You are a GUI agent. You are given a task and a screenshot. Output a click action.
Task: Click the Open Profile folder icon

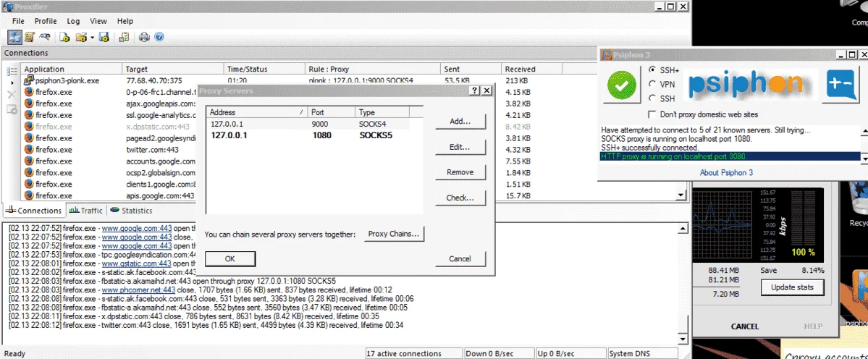81,37
